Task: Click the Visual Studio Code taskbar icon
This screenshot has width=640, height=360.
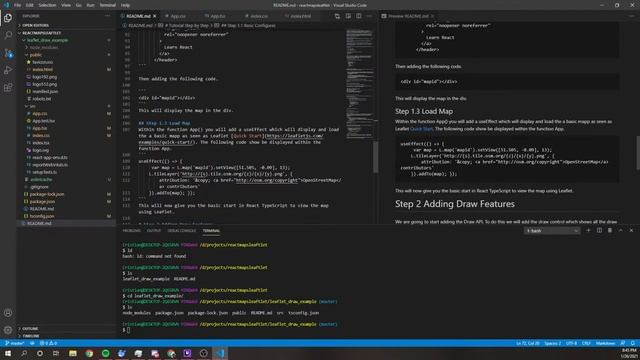Action: (x=220, y=353)
